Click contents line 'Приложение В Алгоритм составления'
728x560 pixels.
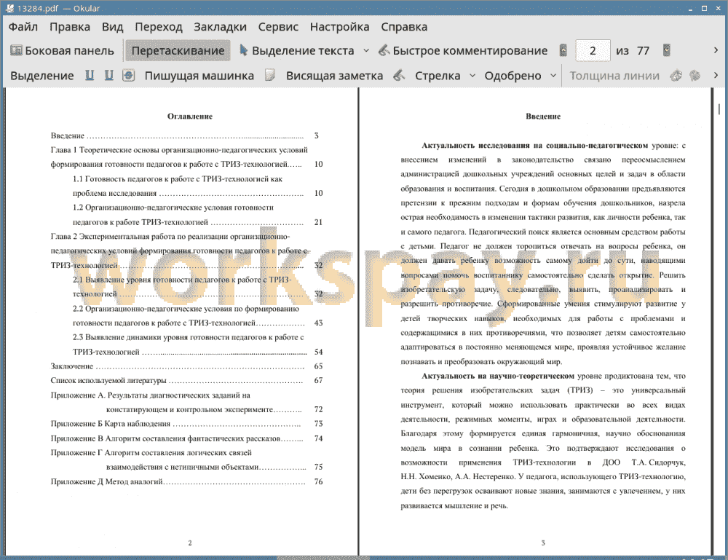pyautogui.click(x=165, y=438)
